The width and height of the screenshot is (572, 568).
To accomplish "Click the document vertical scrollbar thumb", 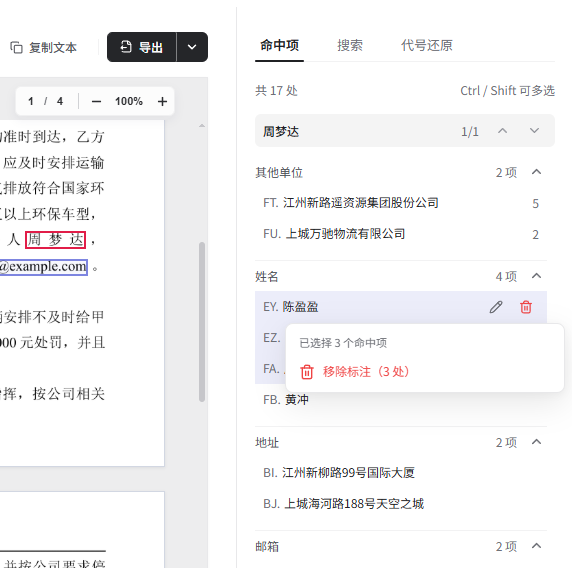I will (x=202, y=321).
